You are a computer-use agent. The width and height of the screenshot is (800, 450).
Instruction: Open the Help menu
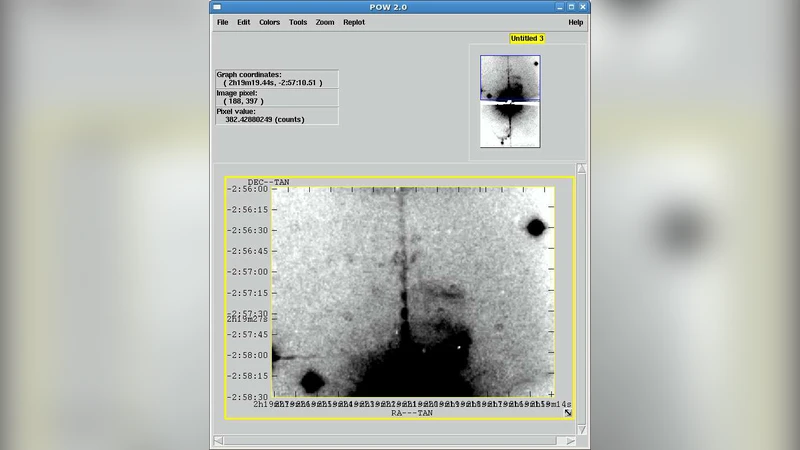576,22
